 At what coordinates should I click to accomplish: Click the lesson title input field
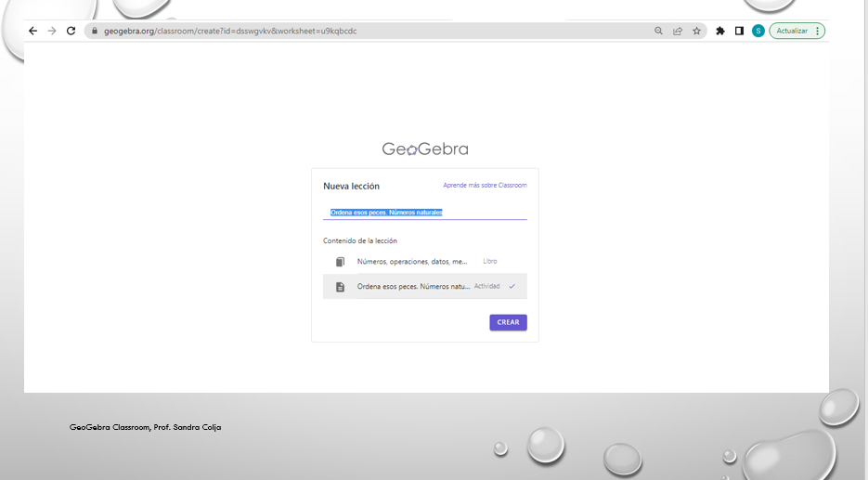(425, 212)
